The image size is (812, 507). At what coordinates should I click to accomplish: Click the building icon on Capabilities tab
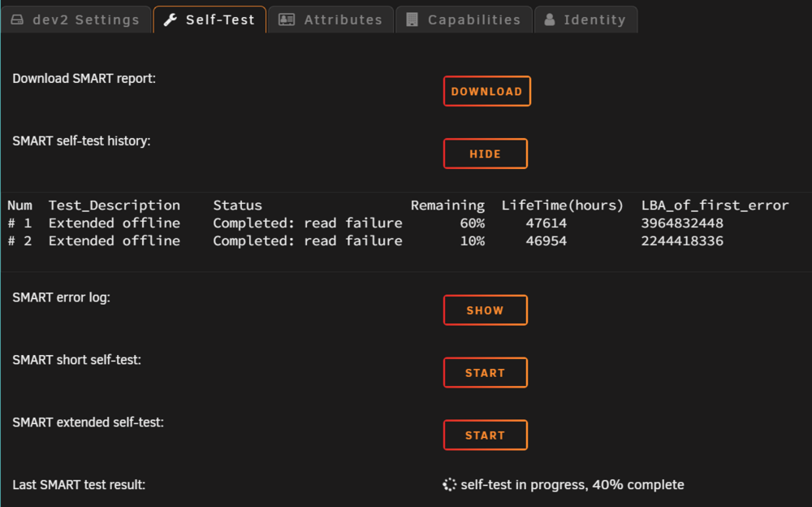click(x=412, y=19)
